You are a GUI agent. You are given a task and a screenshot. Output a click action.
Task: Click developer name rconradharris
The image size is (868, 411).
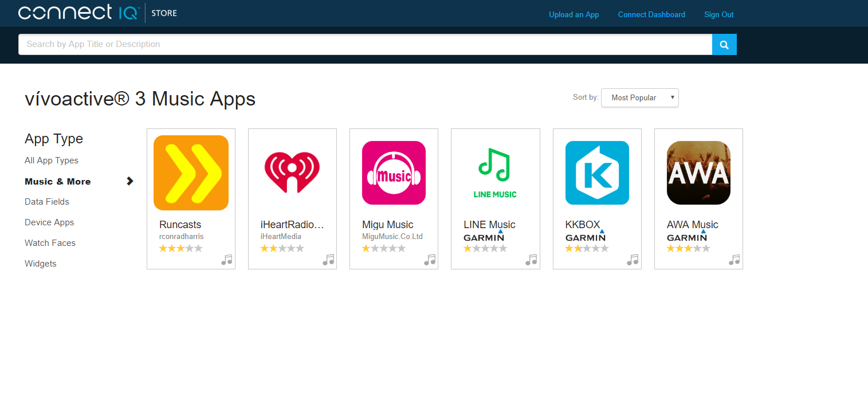(182, 236)
